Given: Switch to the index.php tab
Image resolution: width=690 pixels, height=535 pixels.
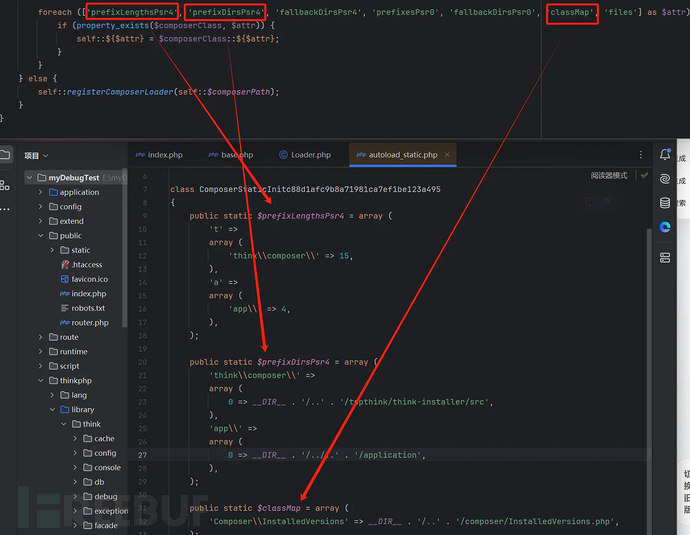Looking at the screenshot, I should click(x=158, y=155).
